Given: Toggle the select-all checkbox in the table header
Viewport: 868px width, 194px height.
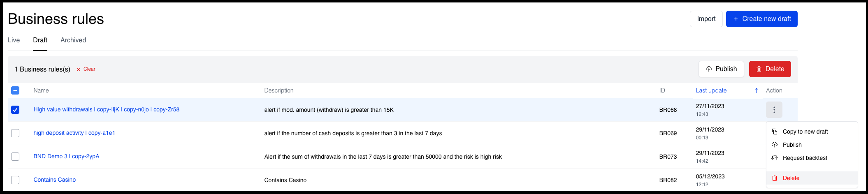Looking at the screenshot, I should pos(15,90).
